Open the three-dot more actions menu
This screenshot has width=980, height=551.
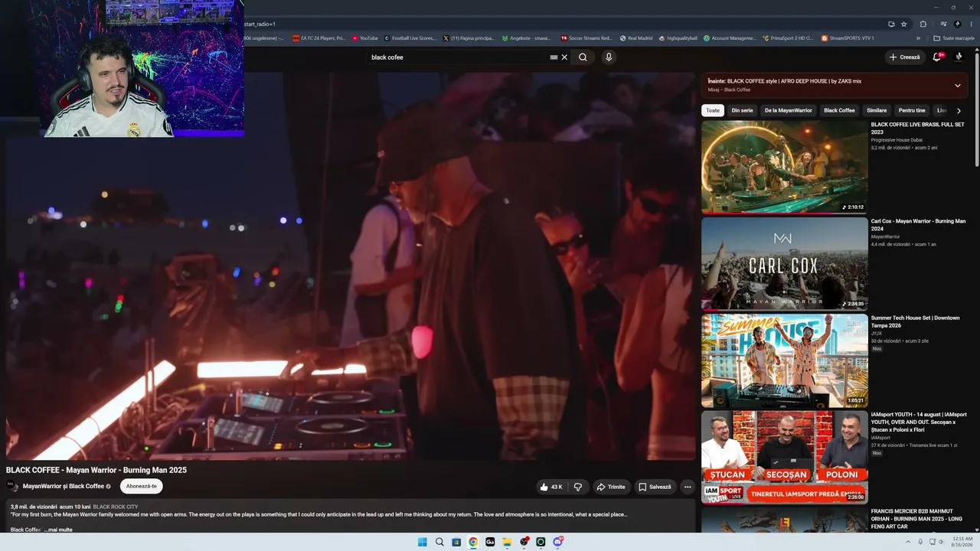688,487
